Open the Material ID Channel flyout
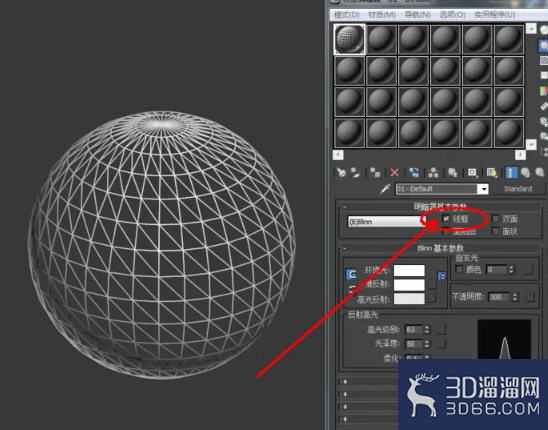 [472, 172]
